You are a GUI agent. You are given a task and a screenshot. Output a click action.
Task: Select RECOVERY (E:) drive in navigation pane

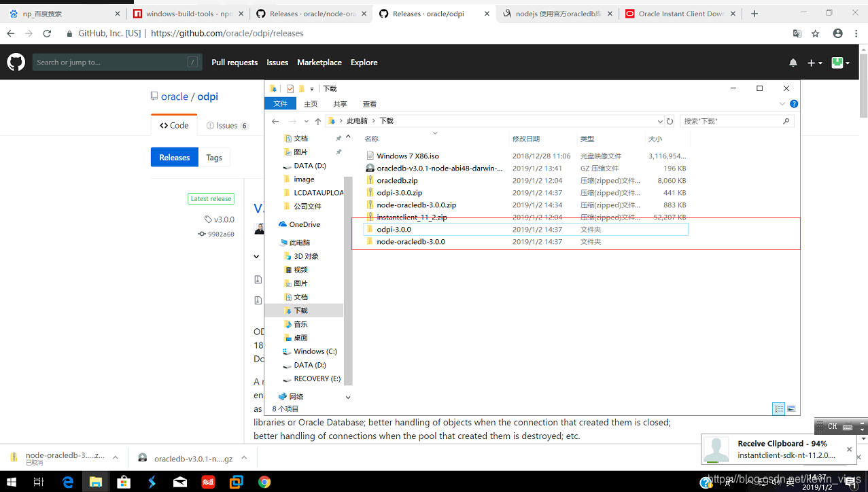pyautogui.click(x=317, y=379)
